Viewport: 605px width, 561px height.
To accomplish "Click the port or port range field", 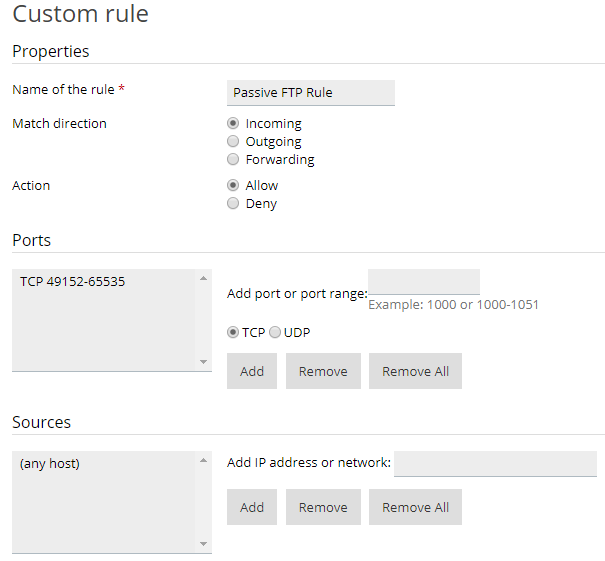I will [423, 282].
